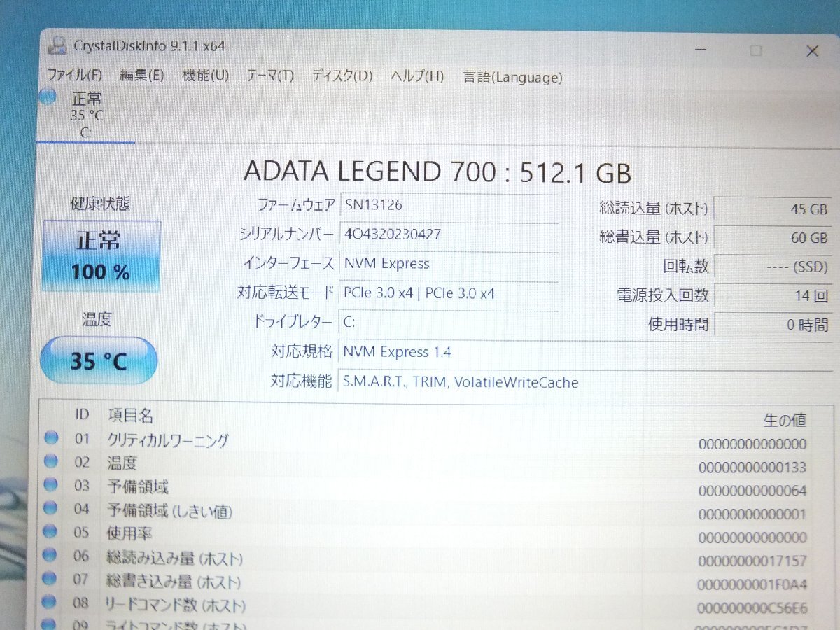This screenshot has width=840, height=630.
Task: Click the 健康状態 label
Action: point(100,204)
